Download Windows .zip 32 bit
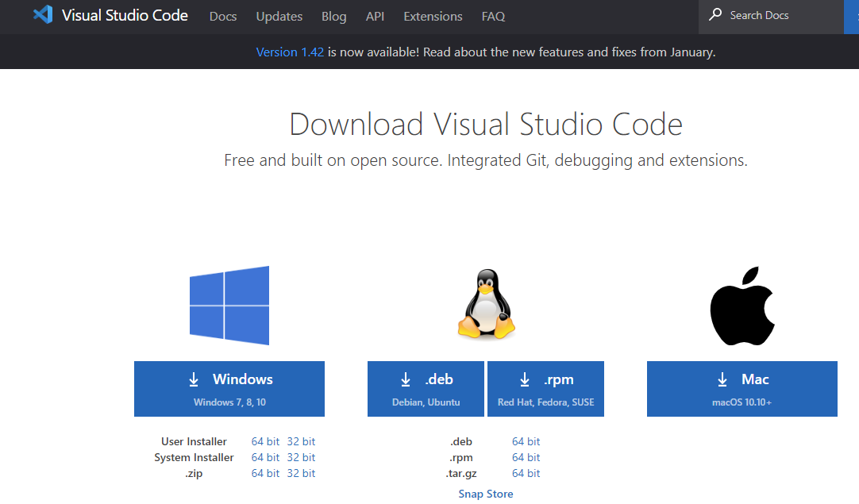 [x=302, y=473]
